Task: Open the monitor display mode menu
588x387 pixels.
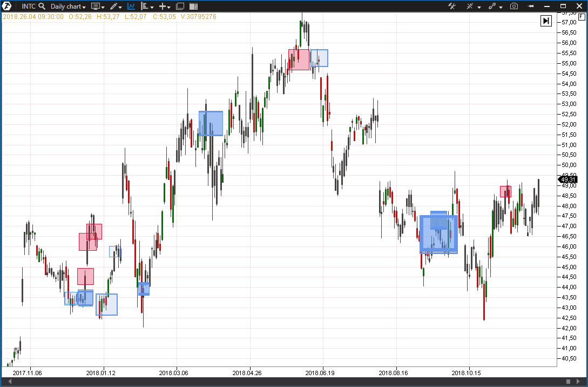Action: [98, 6]
